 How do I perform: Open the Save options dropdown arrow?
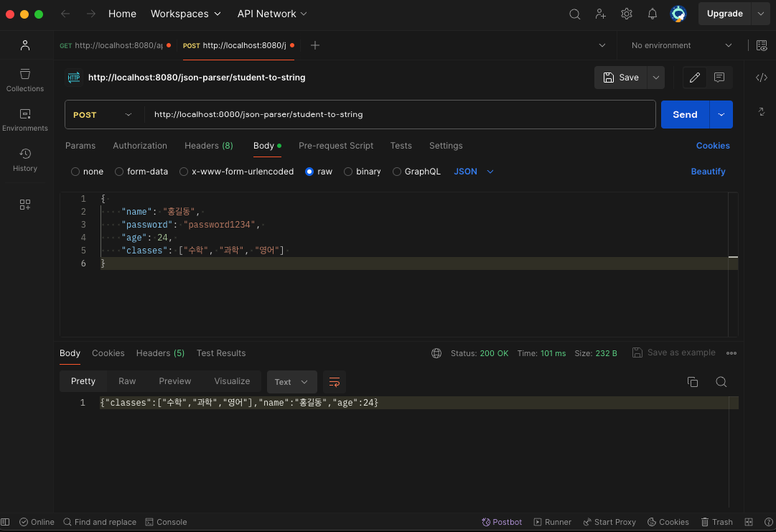point(655,78)
